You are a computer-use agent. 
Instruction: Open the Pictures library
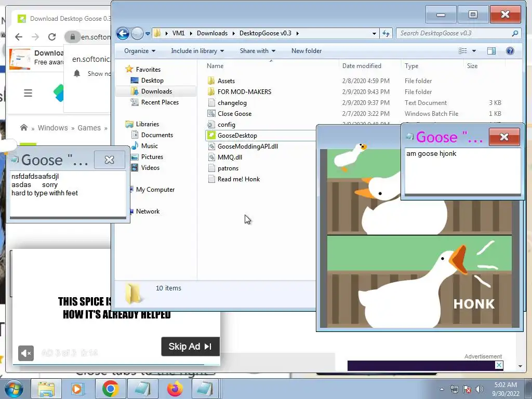(x=152, y=157)
